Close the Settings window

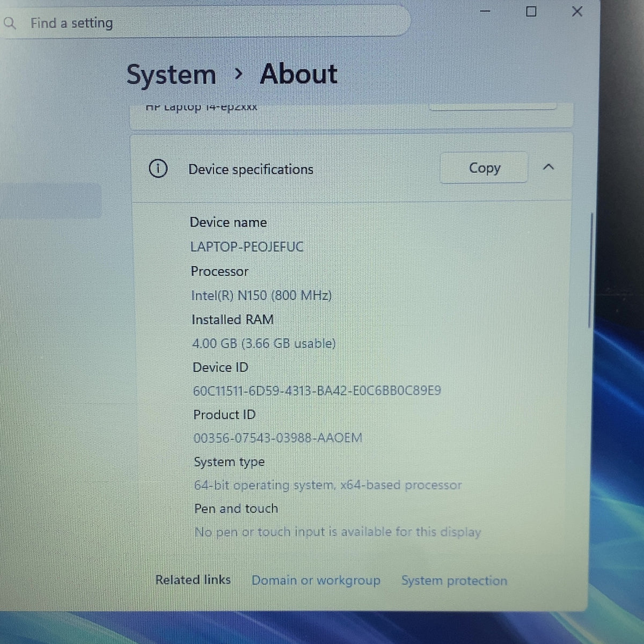coord(577,11)
